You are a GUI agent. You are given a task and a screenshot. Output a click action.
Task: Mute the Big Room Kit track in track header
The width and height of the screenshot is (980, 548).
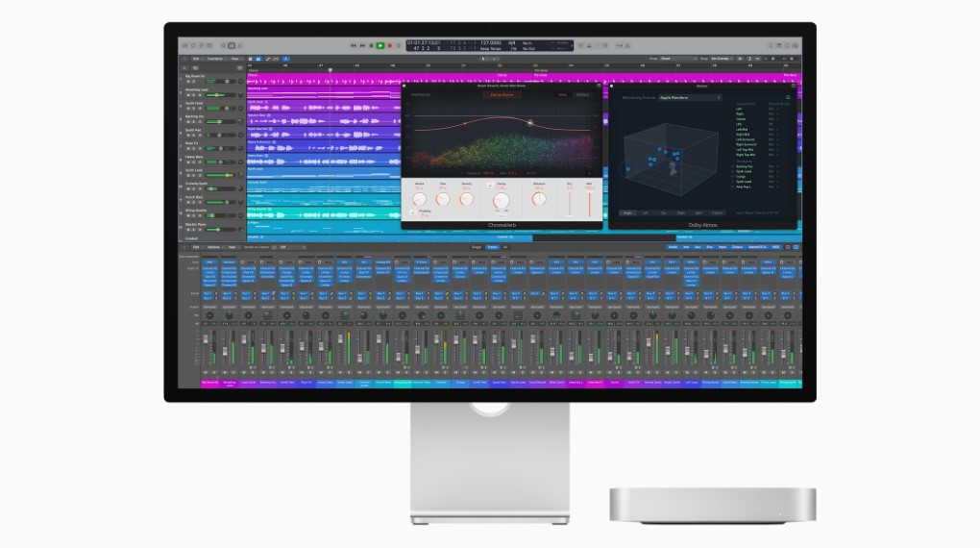(x=188, y=82)
